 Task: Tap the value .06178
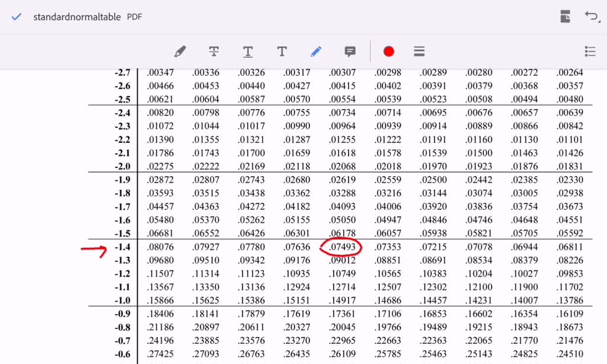(x=342, y=234)
